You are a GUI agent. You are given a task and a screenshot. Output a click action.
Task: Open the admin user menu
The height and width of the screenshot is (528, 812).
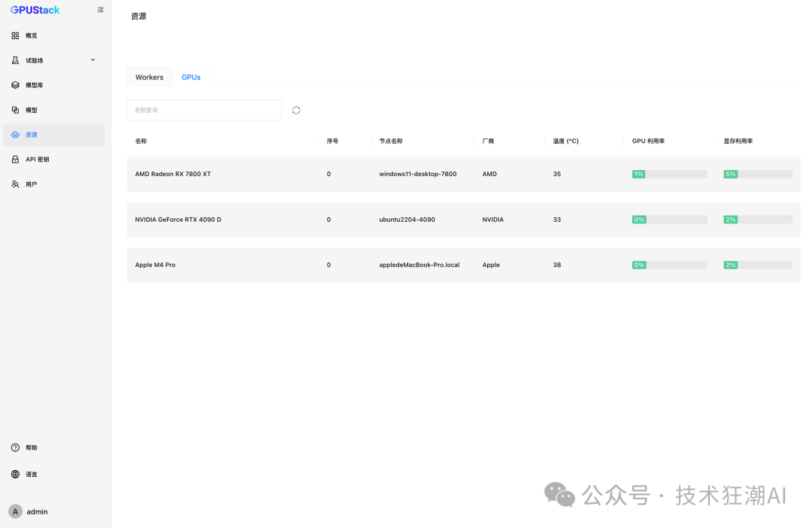(29, 511)
